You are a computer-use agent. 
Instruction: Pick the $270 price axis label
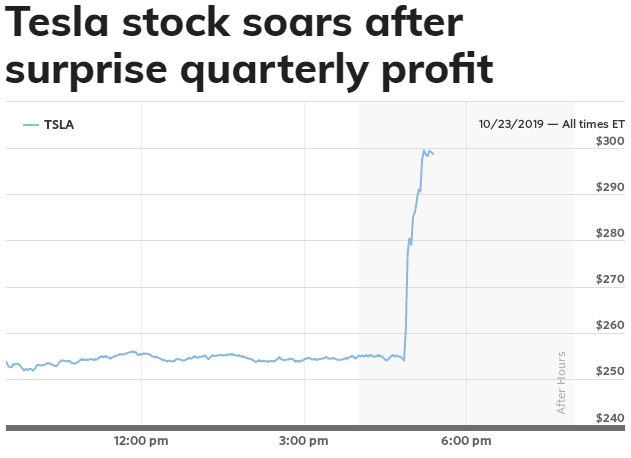coord(609,279)
